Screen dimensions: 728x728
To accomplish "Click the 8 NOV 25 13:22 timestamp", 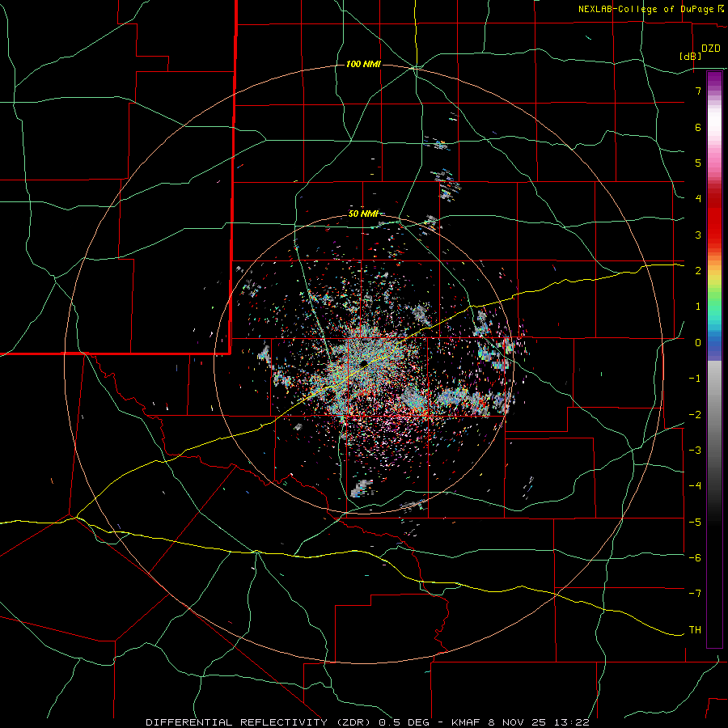I will coord(539,722).
